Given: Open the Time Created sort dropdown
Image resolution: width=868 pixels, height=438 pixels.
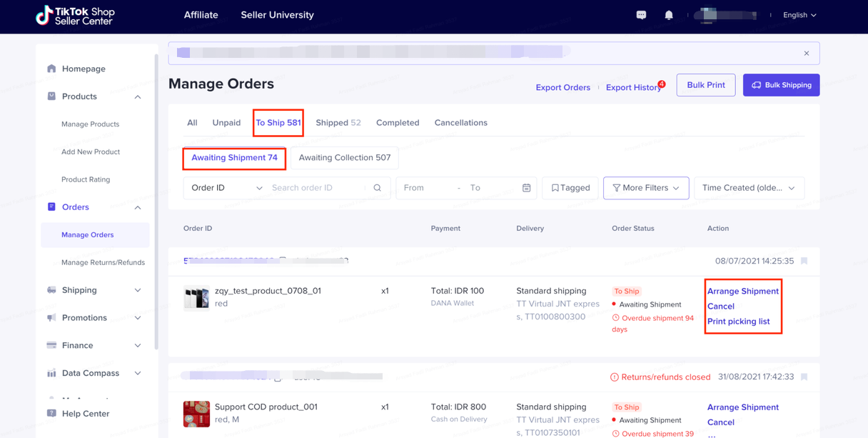Looking at the screenshot, I should pos(748,188).
